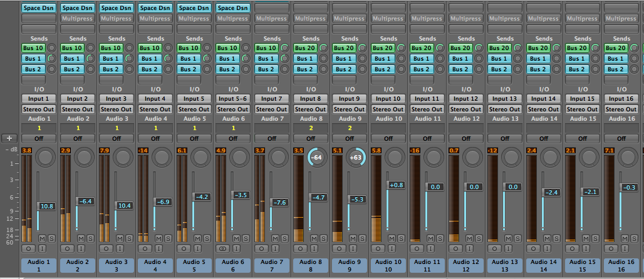
Task: Enable input monitoring on Audio 9
Action: coord(353,248)
